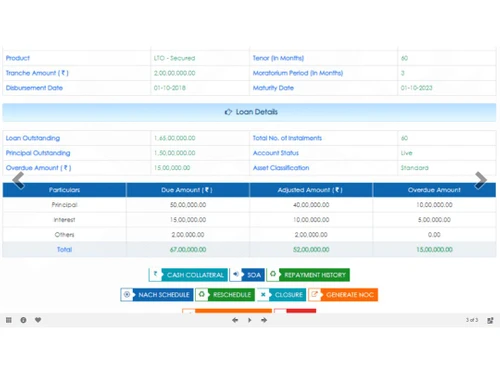This screenshot has height=375, width=500.
Task: Click the circle icon beside NACH Schedule
Action: pos(127,295)
